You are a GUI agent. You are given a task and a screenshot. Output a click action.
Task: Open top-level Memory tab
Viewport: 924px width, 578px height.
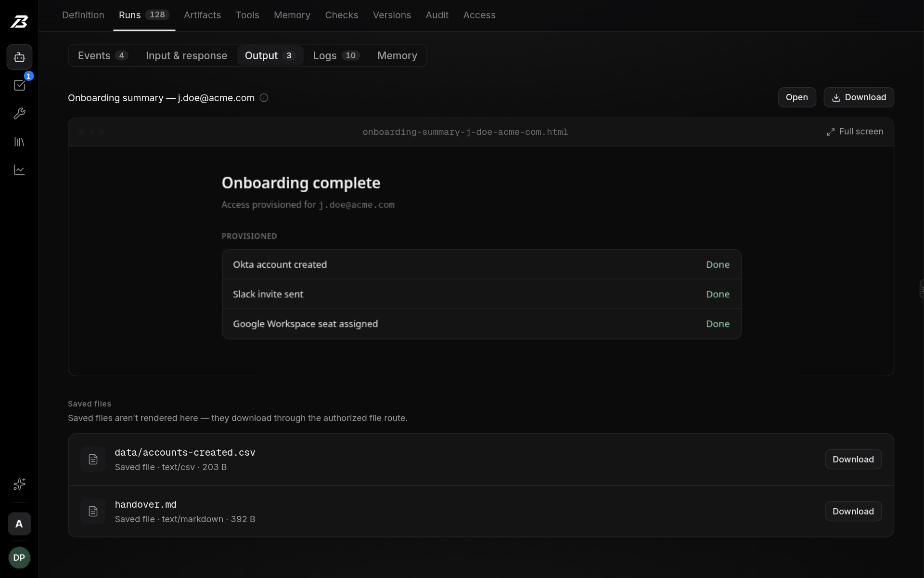click(292, 15)
